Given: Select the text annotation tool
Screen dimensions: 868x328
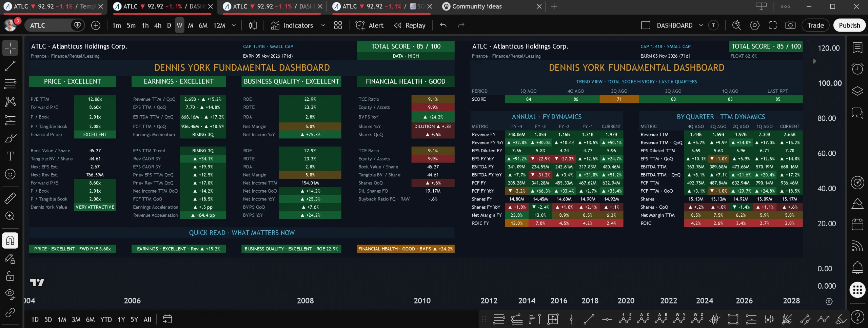Looking at the screenshot, I should 10,156.
